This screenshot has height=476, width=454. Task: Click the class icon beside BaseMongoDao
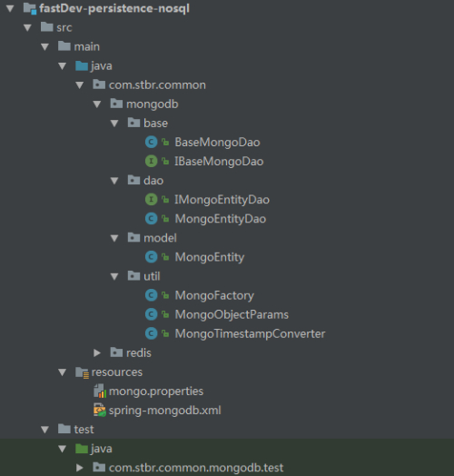tap(151, 142)
